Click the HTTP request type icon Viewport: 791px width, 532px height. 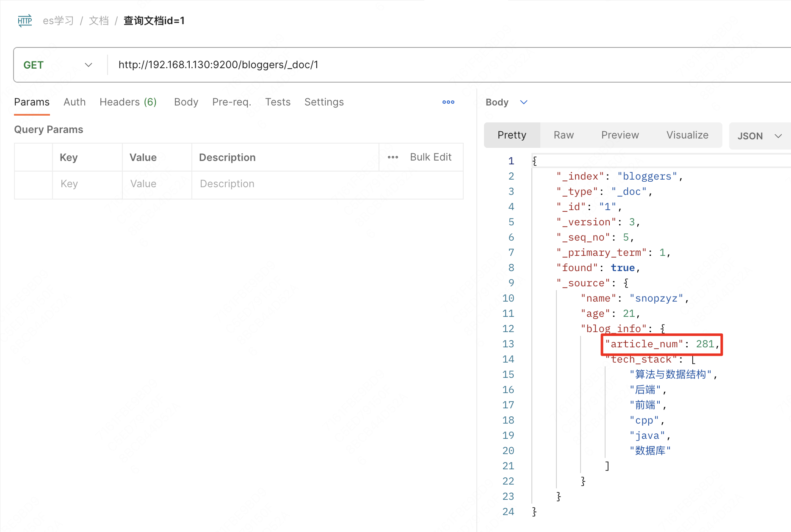tap(25, 20)
